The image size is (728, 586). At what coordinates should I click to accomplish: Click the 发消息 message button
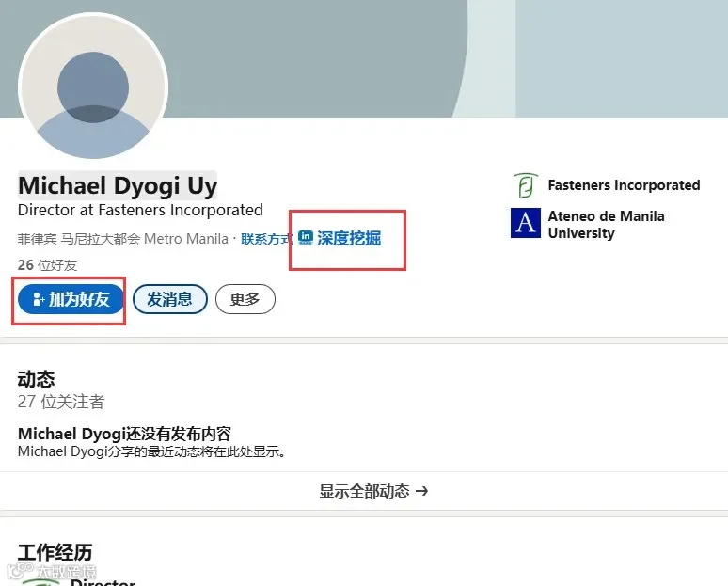(x=170, y=299)
